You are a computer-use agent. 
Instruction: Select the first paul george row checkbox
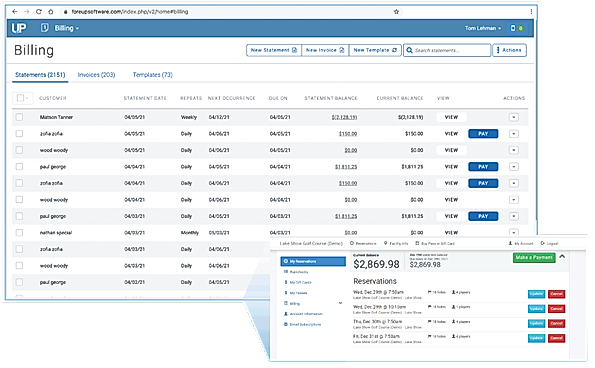click(x=19, y=167)
